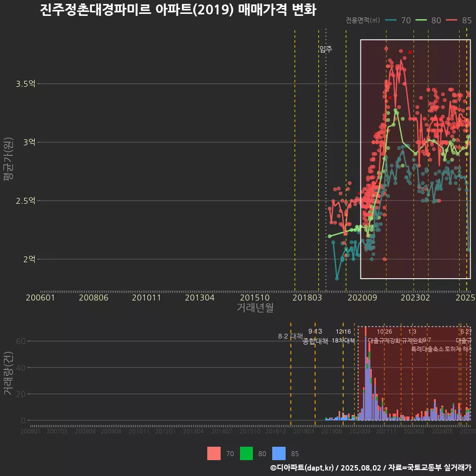Click the tallest volume bar near 202009
The height and width of the screenshot is (476, 476).
point(365,374)
